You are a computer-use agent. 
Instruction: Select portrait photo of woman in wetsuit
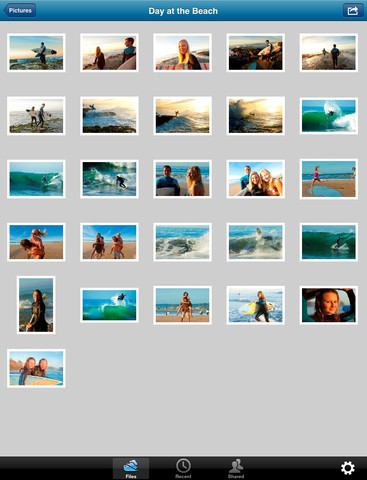pos(36,305)
